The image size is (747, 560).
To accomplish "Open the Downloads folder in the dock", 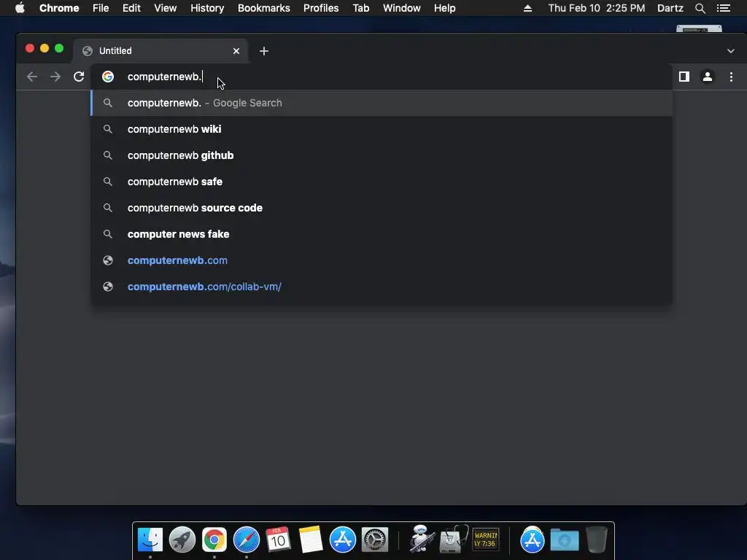I will pos(565,540).
